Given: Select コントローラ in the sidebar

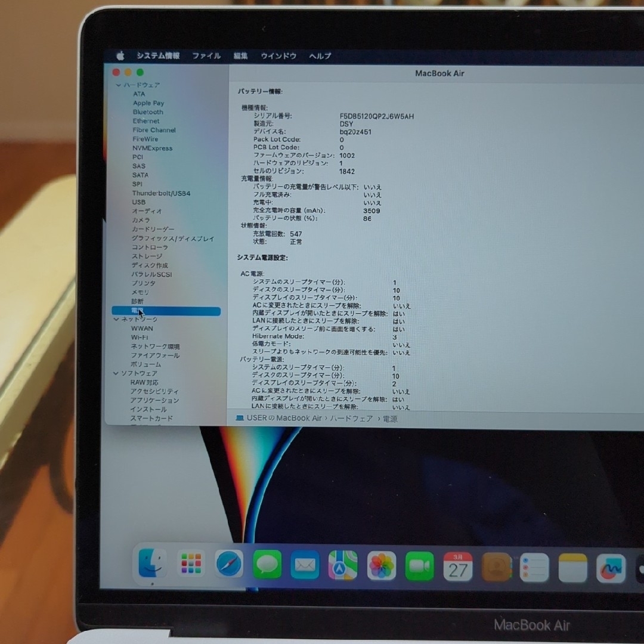Looking at the screenshot, I should point(150,247).
